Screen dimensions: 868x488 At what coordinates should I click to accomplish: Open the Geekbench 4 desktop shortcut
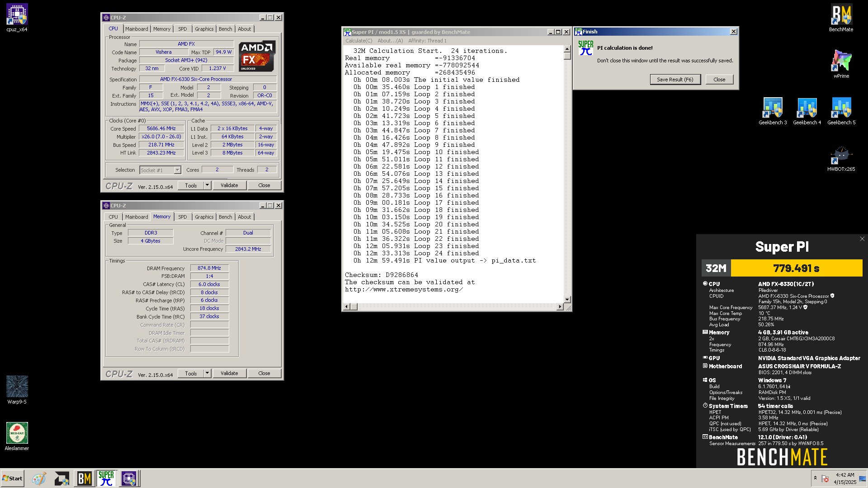[807, 111]
